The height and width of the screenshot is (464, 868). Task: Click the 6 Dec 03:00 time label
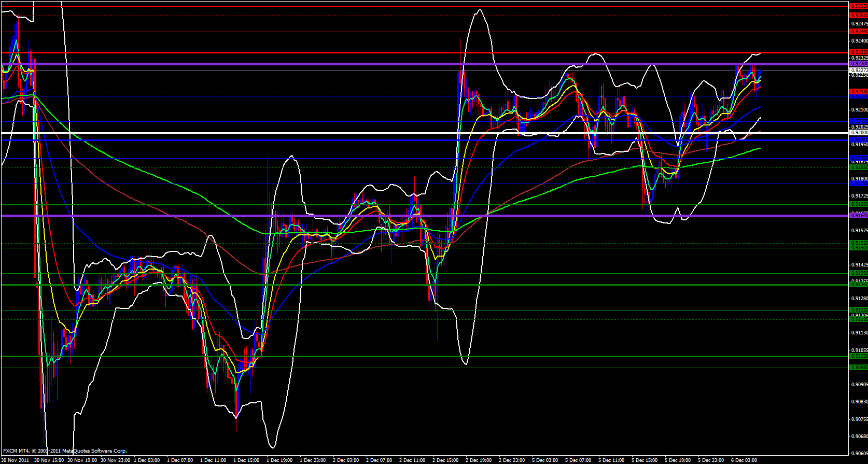(x=744, y=460)
